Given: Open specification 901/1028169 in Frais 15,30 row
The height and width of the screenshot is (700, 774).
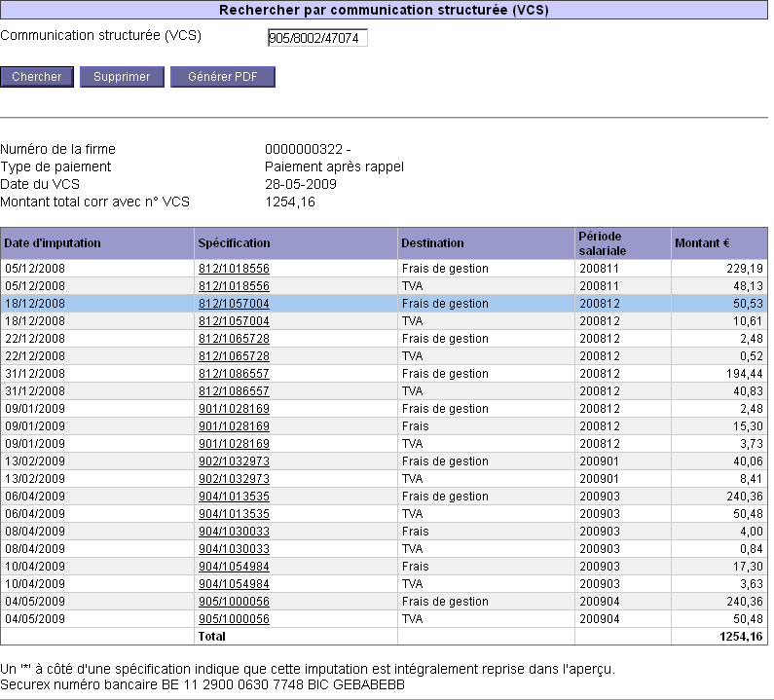Looking at the screenshot, I should coord(234,426).
